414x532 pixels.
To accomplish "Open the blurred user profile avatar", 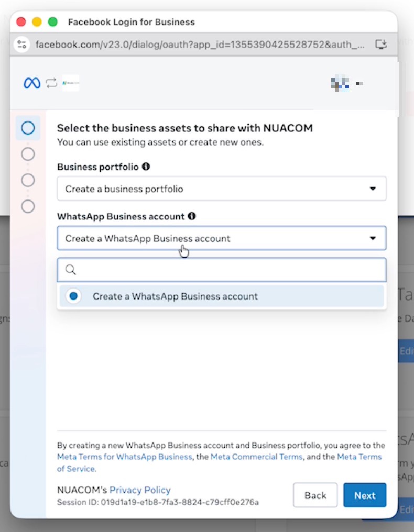I will pos(340,84).
